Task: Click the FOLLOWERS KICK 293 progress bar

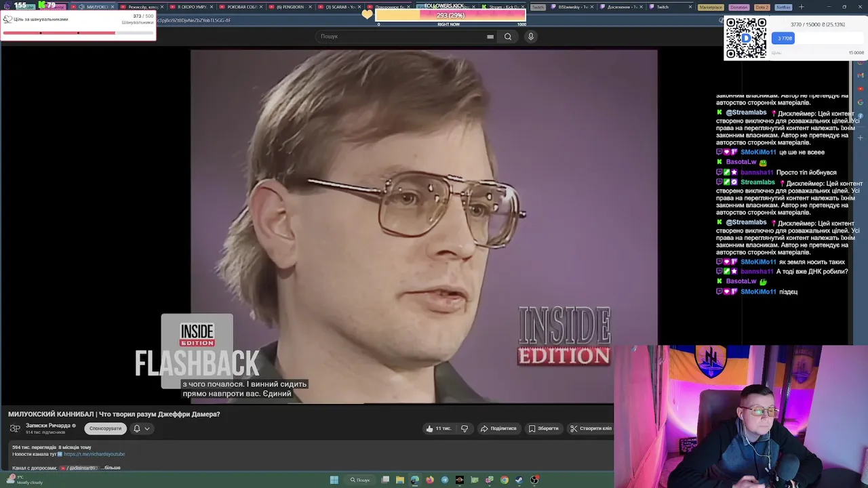Action: 450,15
